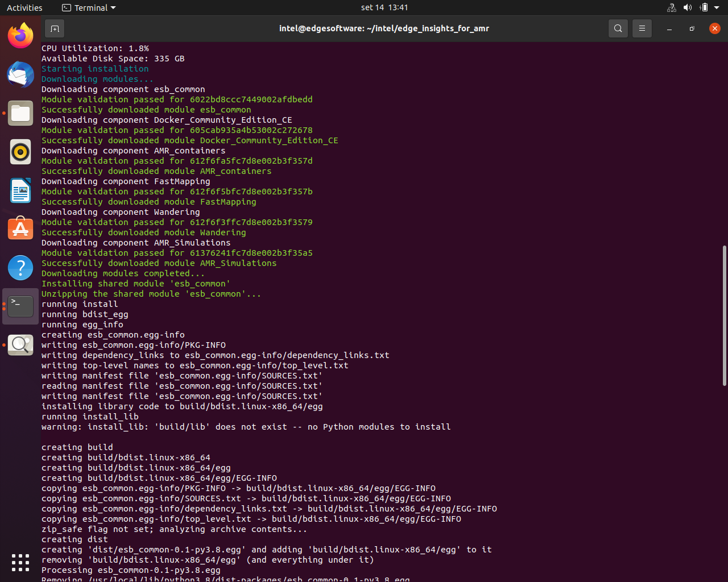Open the Help application
728x582 pixels.
(x=20, y=268)
